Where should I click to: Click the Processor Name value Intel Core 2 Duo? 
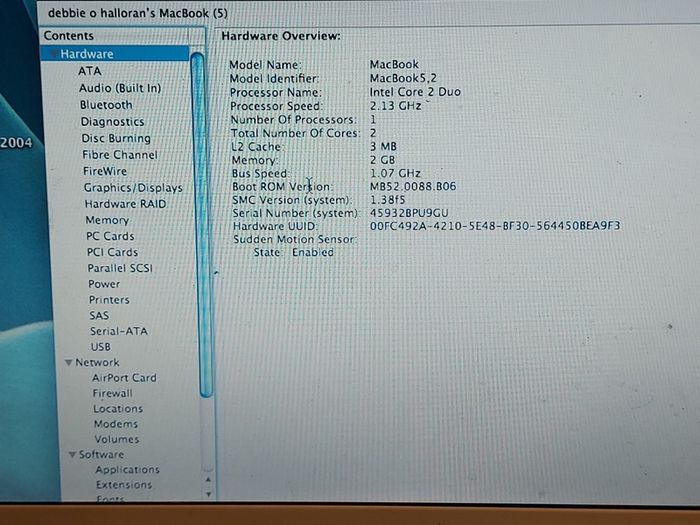click(x=415, y=92)
